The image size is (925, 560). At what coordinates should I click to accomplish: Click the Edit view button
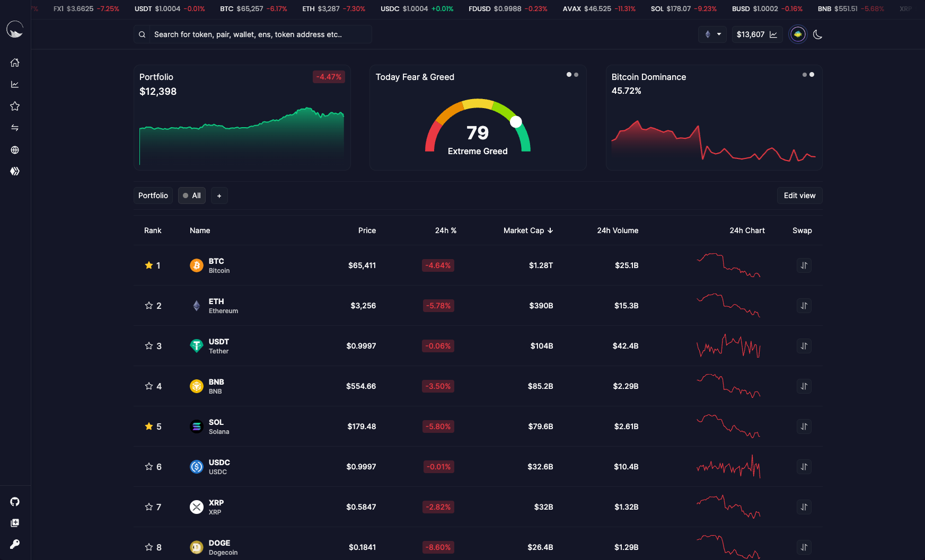[x=800, y=195]
